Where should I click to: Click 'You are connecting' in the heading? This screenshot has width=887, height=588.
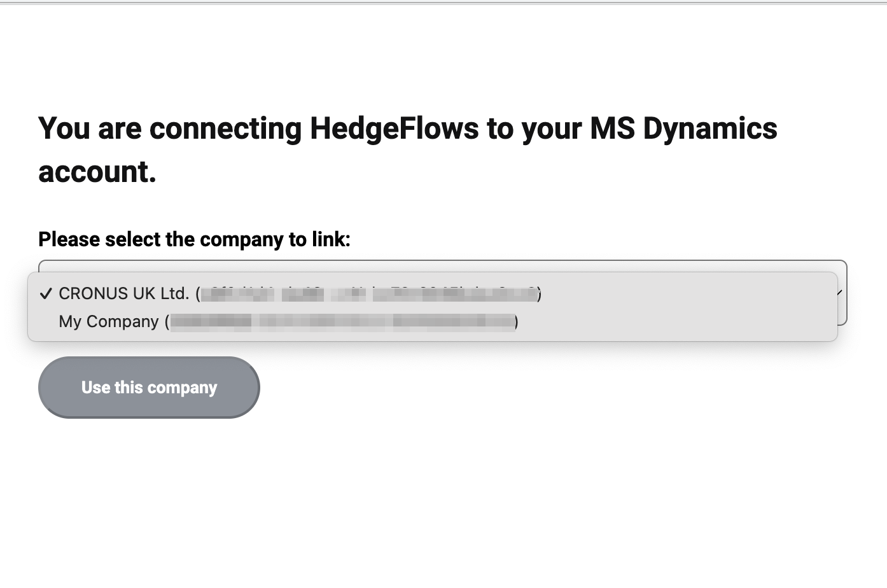pyautogui.click(x=169, y=128)
